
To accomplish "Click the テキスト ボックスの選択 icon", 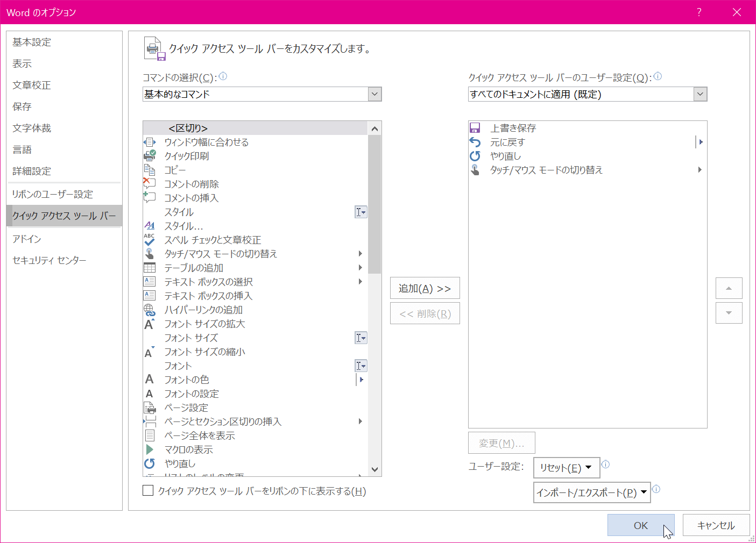I will pos(150,282).
